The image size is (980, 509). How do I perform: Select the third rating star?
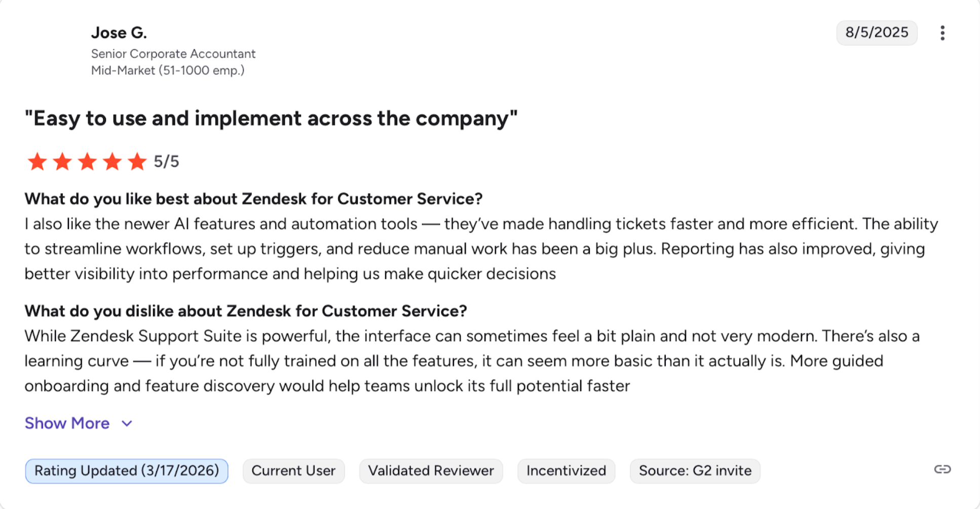[x=87, y=162]
